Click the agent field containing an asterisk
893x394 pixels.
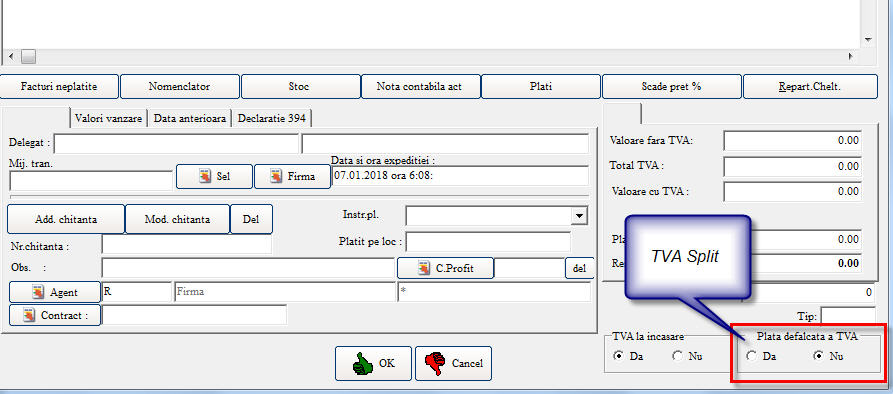[494, 292]
